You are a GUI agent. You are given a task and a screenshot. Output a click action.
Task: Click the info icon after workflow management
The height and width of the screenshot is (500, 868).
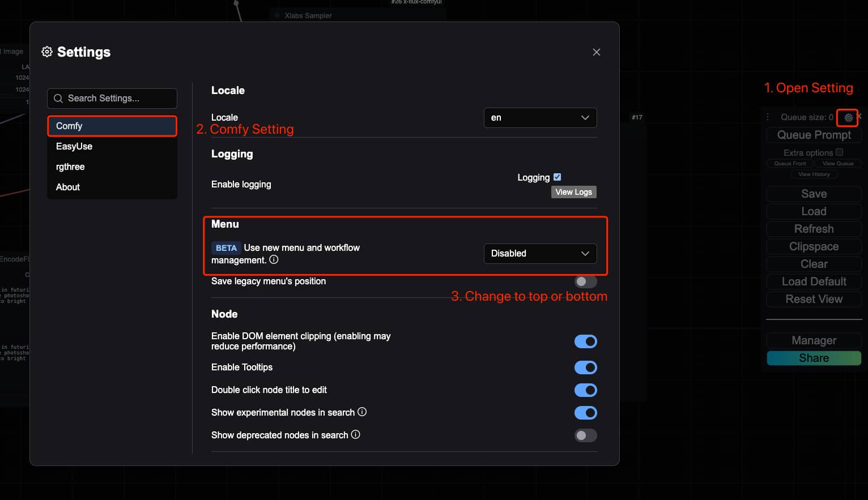click(x=274, y=260)
